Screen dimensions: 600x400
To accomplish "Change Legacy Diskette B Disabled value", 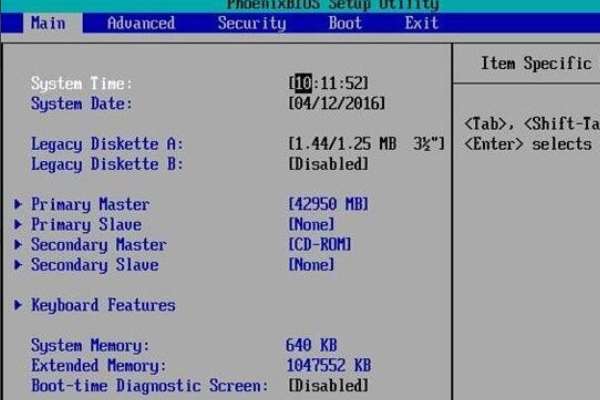I will [x=328, y=164].
